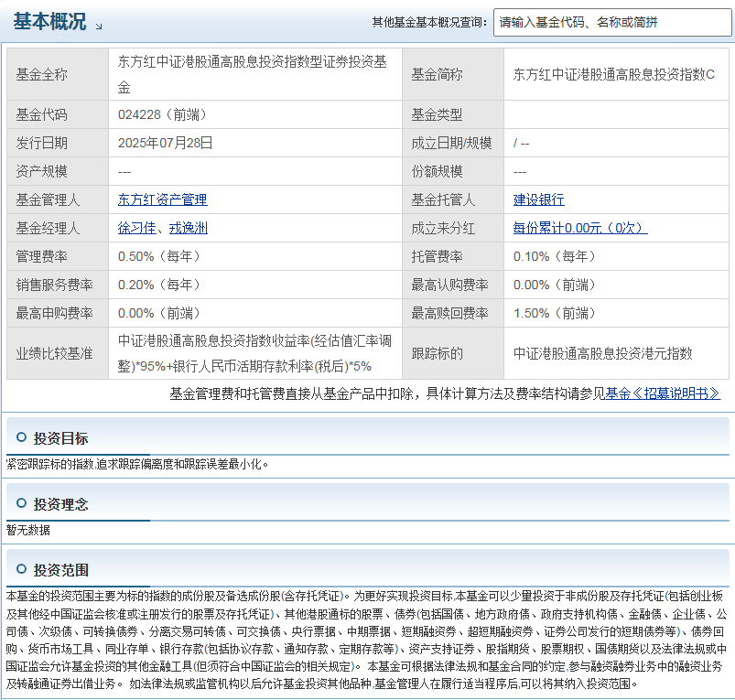The height and width of the screenshot is (700, 735).
Task: Click the fund search input field
Action: click(x=612, y=22)
